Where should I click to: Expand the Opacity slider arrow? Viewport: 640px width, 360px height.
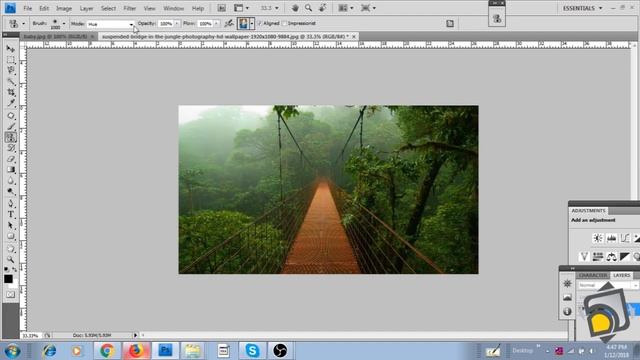point(177,24)
